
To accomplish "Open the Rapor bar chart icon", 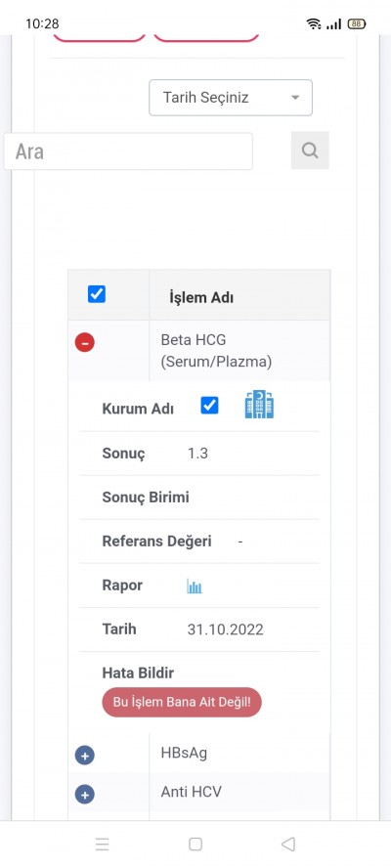I will tap(195, 586).
